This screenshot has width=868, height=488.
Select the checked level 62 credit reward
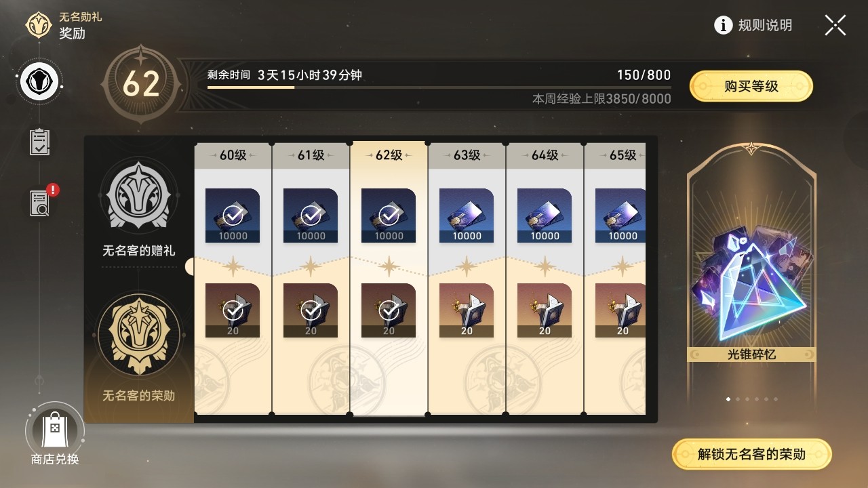click(x=389, y=216)
